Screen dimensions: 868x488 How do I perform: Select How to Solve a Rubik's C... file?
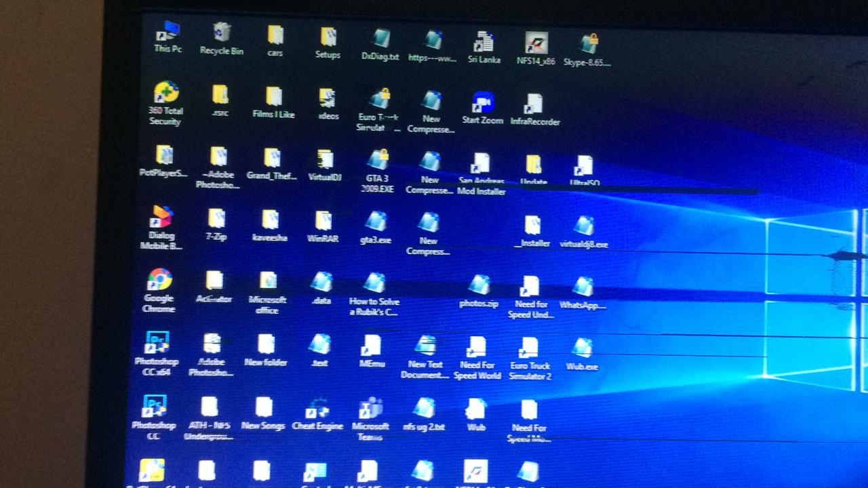click(374, 295)
